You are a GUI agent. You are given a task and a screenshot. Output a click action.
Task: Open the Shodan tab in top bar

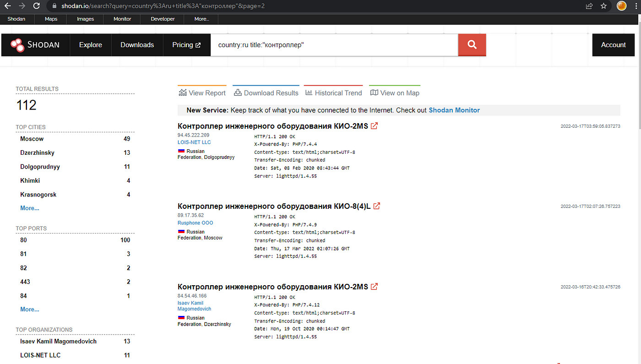16,19
